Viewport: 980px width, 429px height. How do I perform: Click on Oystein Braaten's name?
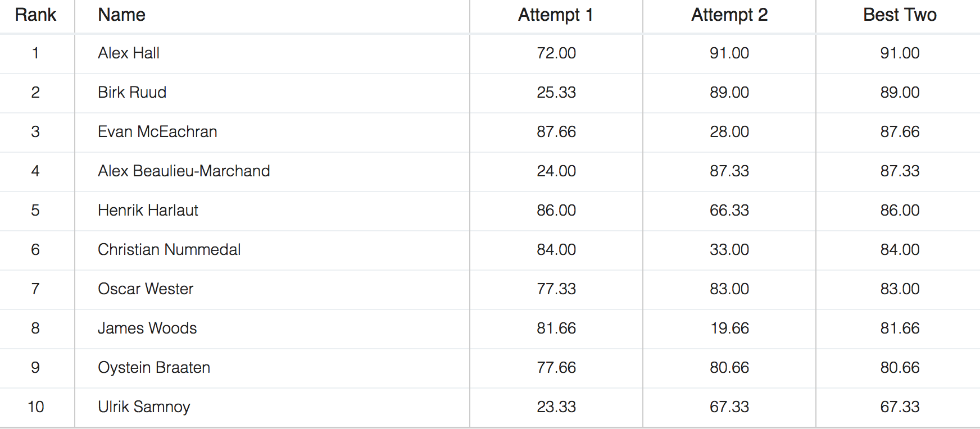[154, 368]
